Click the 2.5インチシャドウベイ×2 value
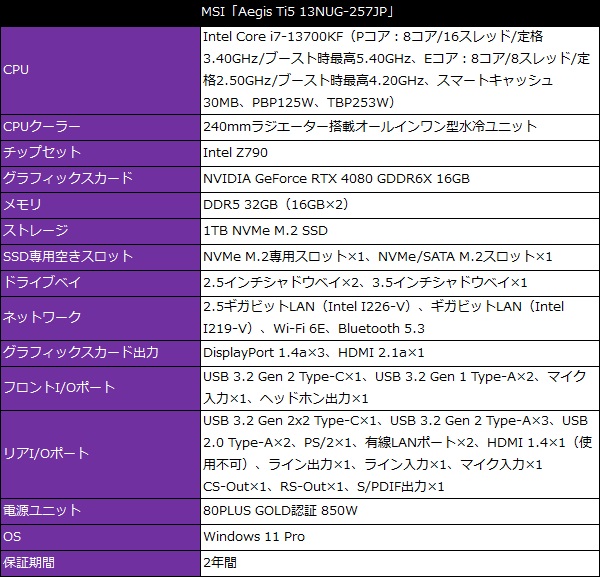Viewport: 600px width, 577px height. coord(365,282)
